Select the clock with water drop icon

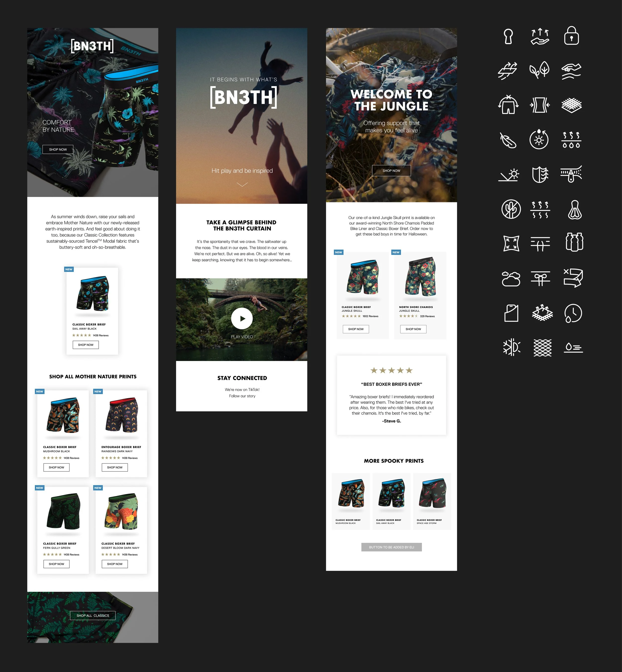[x=573, y=313]
